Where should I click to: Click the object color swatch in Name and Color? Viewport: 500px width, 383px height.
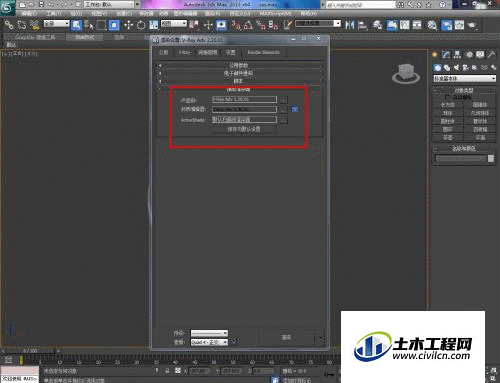491,159
